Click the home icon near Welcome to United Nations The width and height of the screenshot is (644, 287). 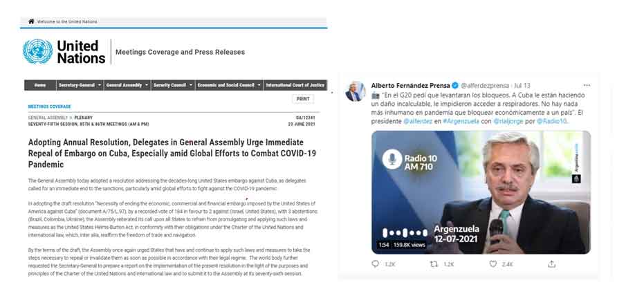(31, 21)
